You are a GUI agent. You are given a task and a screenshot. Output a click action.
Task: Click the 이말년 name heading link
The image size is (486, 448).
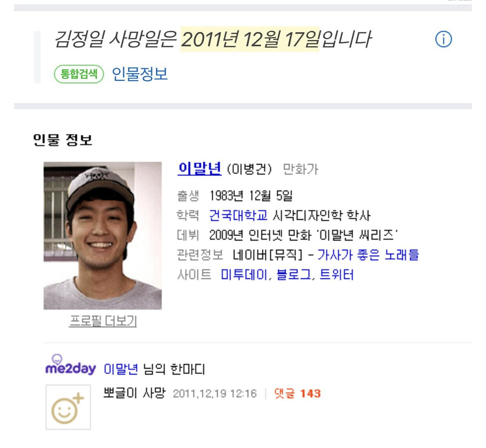point(200,169)
